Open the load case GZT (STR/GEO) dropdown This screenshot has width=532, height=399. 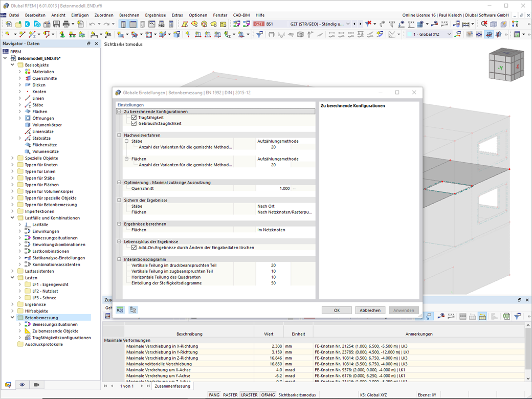point(347,24)
